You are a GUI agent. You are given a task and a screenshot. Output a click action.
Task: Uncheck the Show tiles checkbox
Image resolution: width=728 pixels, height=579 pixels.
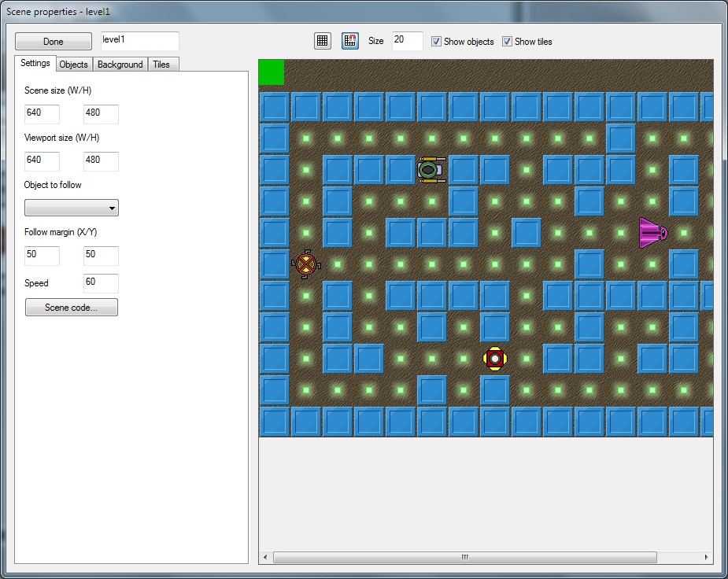point(508,42)
